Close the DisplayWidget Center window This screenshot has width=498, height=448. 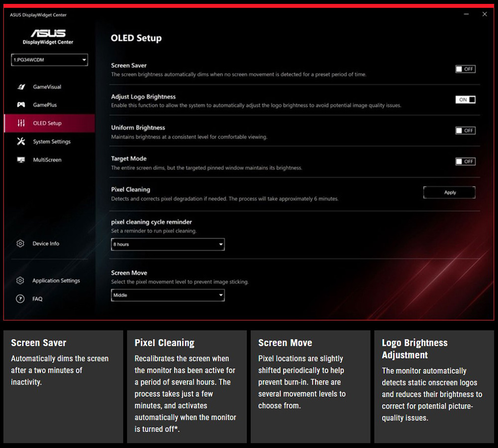click(484, 14)
